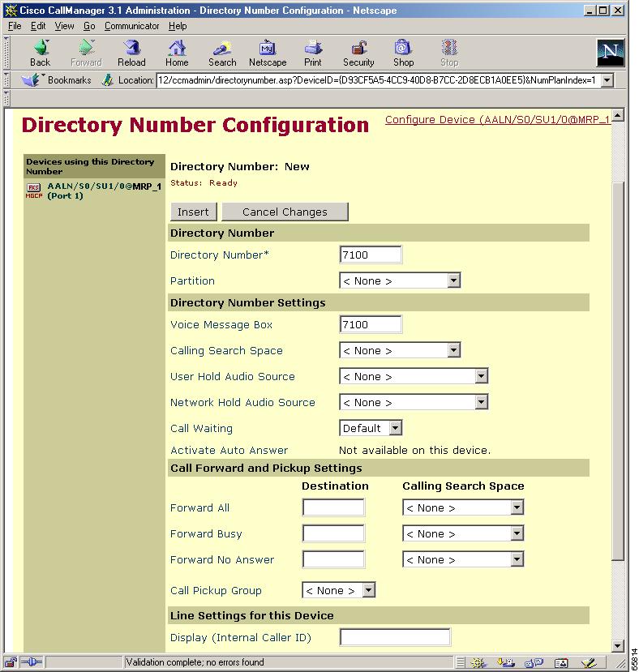Open the Partition dropdown
Screen dimensions: 639x672
click(454, 280)
